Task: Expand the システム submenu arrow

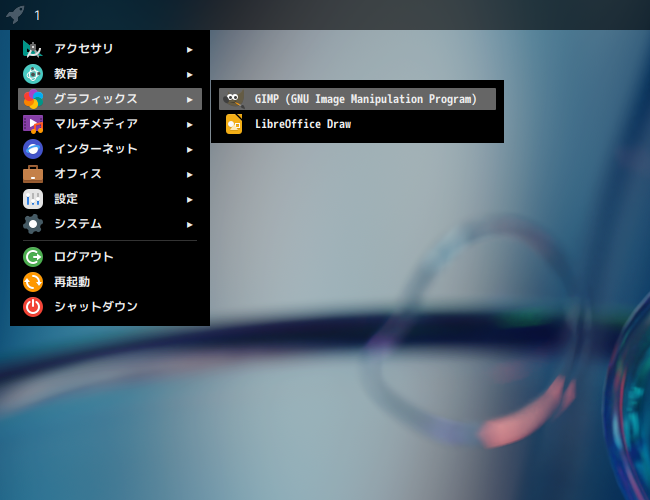Action: point(189,225)
